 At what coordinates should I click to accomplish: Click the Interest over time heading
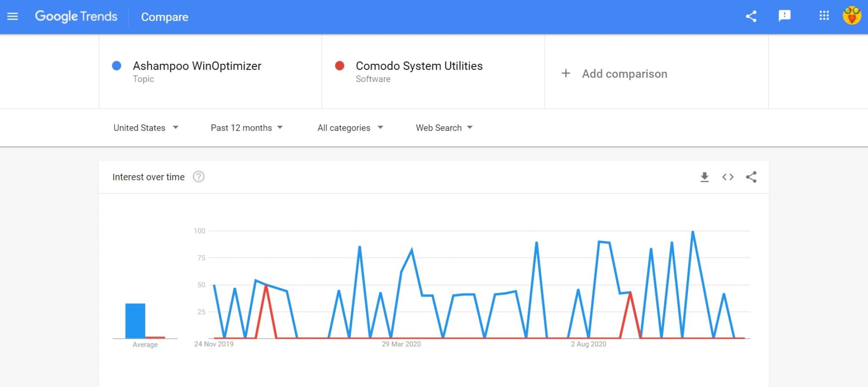coord(148,177)
